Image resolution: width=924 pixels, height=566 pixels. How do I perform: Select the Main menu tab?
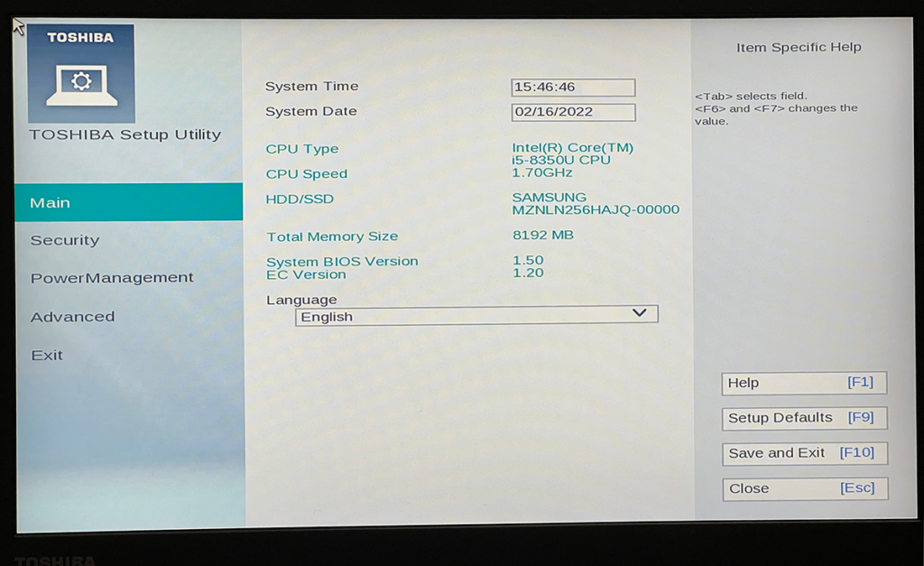coord(128,202)
